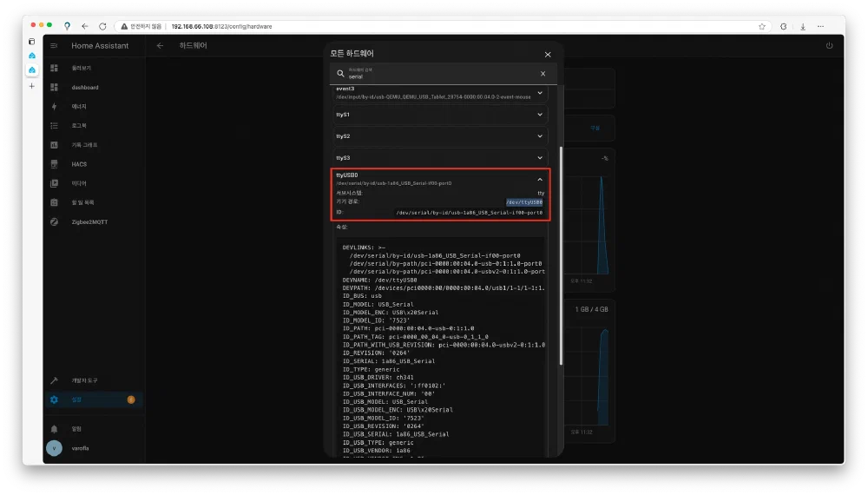Open Zigbee2MQTT from the sidebar
The width and height of the screenshot is (868, 495).
pos(89,221)
